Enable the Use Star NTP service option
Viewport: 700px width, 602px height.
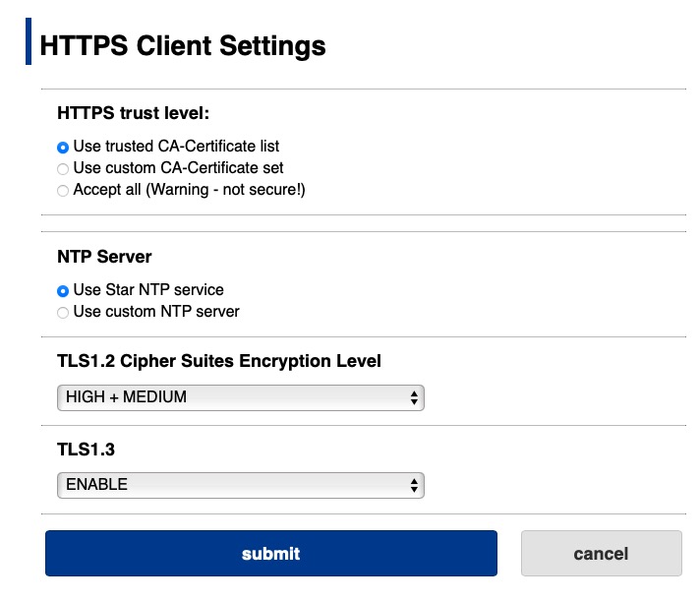coord(63,291)
